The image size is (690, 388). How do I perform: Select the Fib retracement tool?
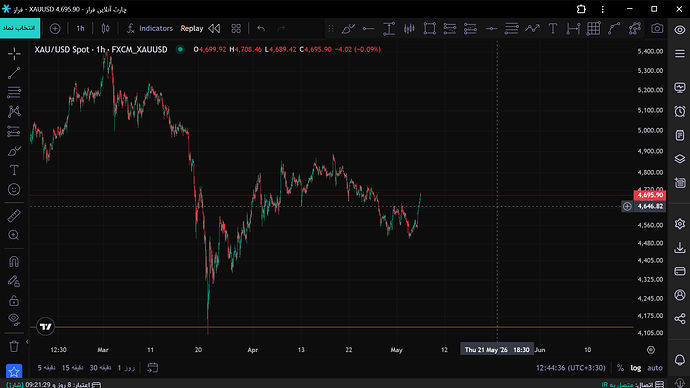click(450, 29)
